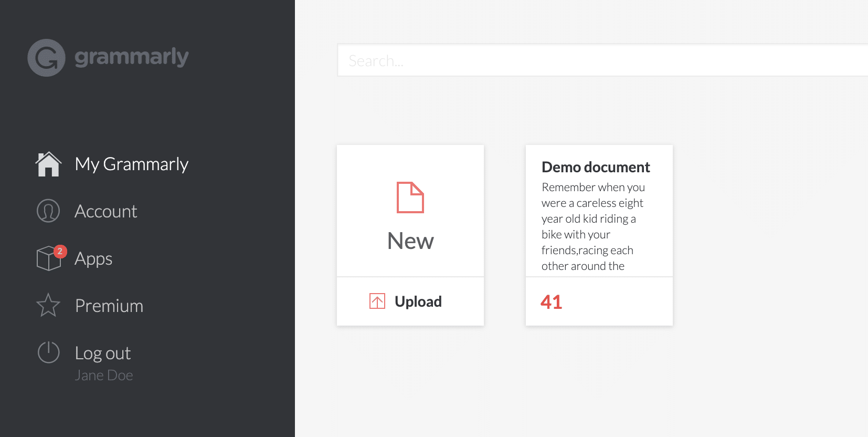Go to the Account menu label
Screen dimensions: 868x437
pos(105,211)
